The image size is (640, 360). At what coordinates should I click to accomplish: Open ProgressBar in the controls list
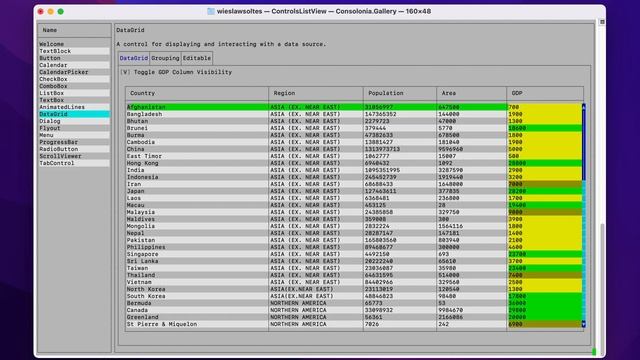(74, 142)
